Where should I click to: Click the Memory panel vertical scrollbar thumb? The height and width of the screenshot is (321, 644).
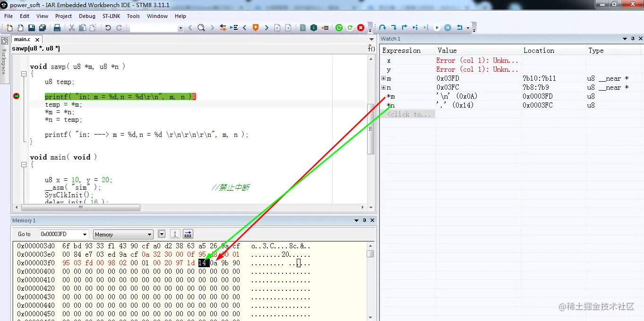[x=370, y=254]
